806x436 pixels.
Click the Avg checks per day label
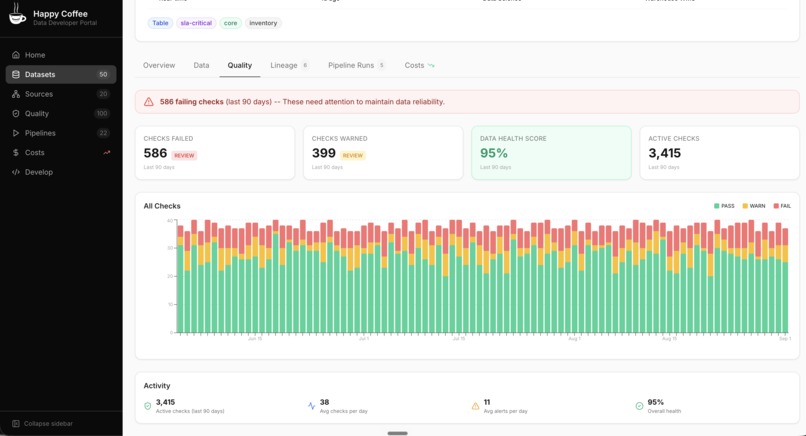tap(344, 411)
